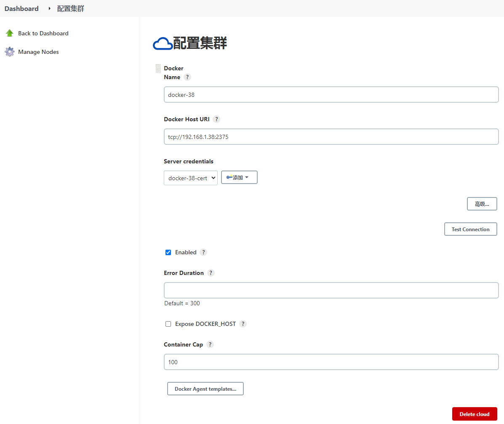Click the 配置集群 breadcrumb item

coord(71,8)
